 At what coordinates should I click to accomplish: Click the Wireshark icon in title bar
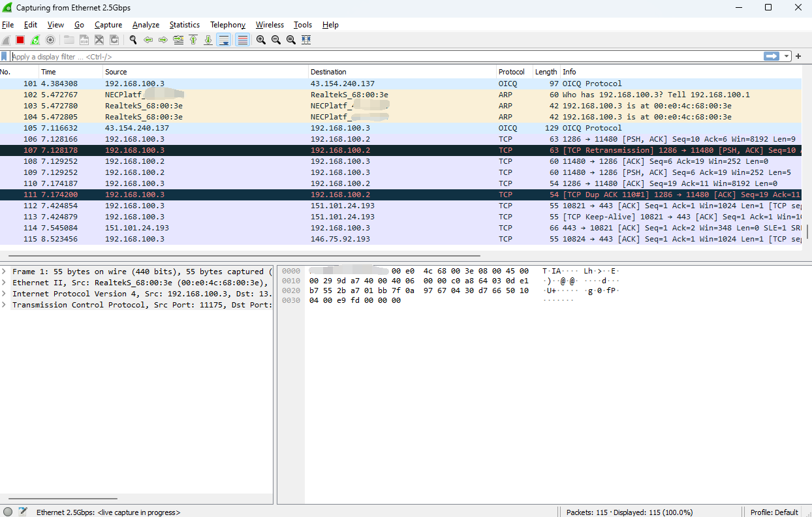click(8, 7)
